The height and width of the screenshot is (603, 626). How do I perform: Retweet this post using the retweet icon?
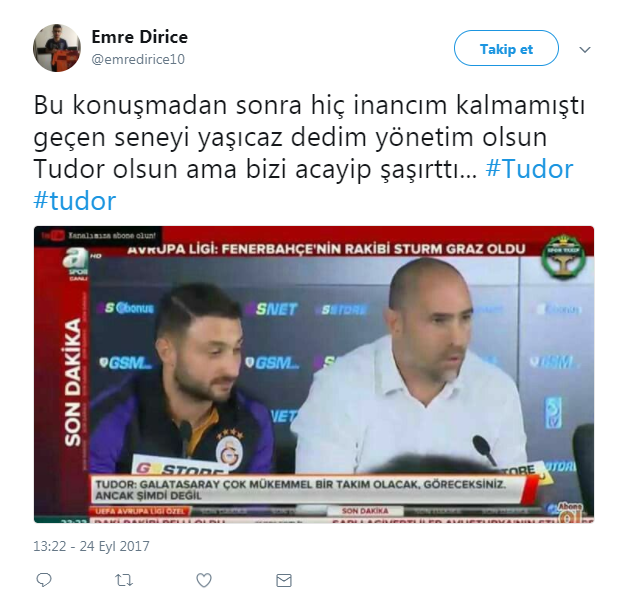(x=124, y=580)
